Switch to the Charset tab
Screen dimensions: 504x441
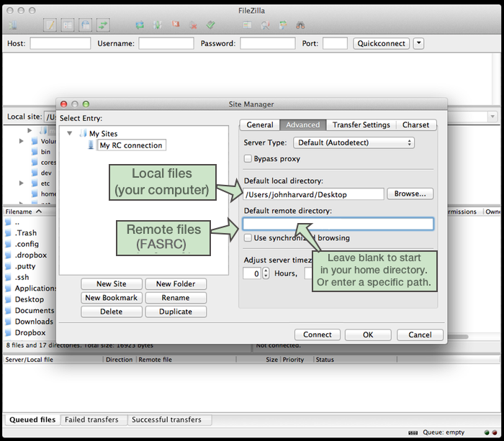415,125
